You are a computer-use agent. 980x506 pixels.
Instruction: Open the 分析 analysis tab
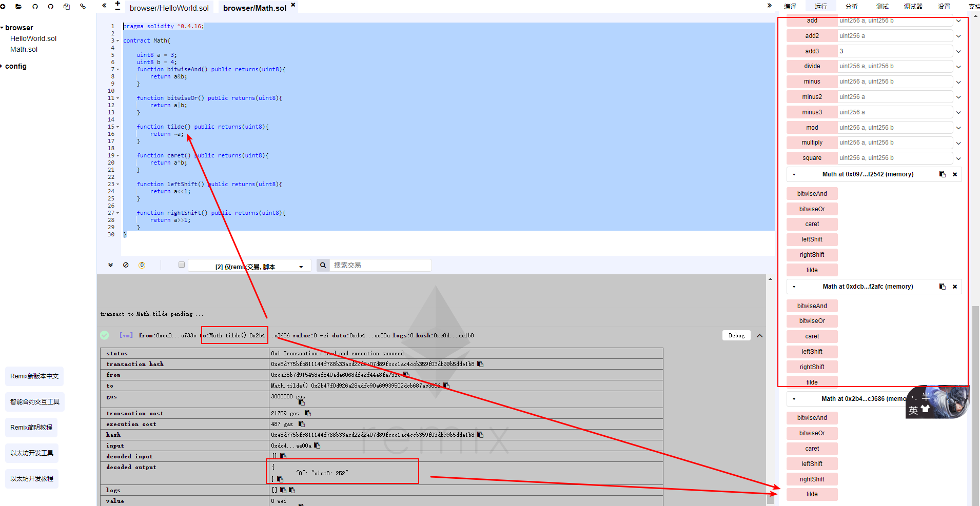[852, 6]
